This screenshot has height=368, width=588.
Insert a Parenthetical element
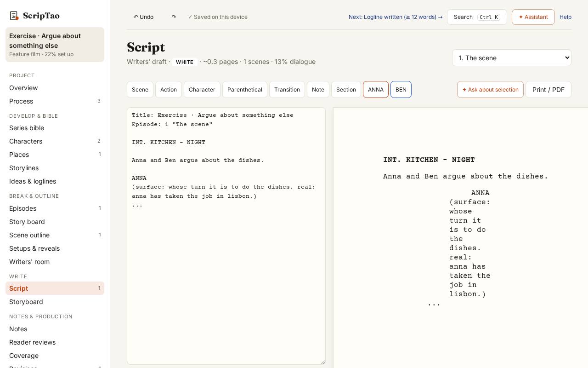pos(245,90)
